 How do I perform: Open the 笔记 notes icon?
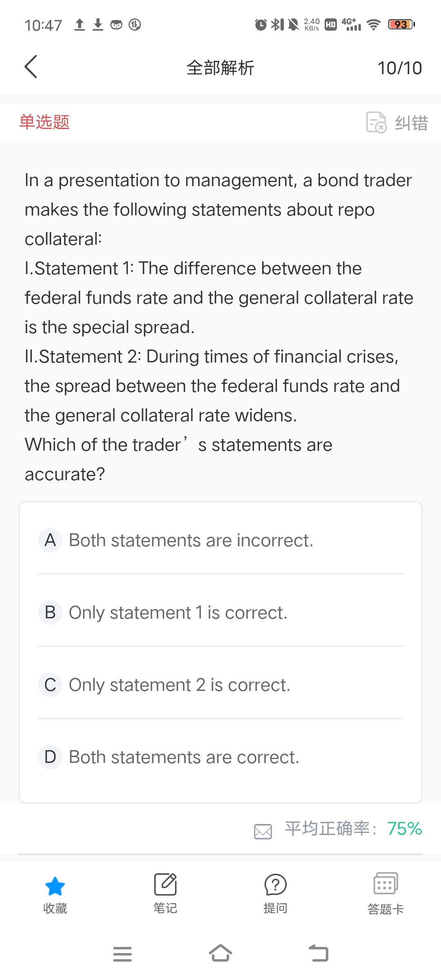165,884
